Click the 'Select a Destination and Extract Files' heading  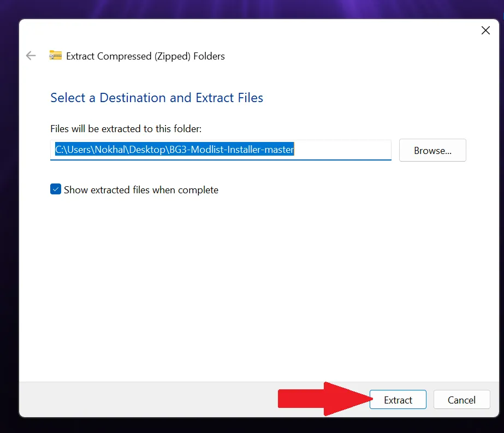(157, 98)
